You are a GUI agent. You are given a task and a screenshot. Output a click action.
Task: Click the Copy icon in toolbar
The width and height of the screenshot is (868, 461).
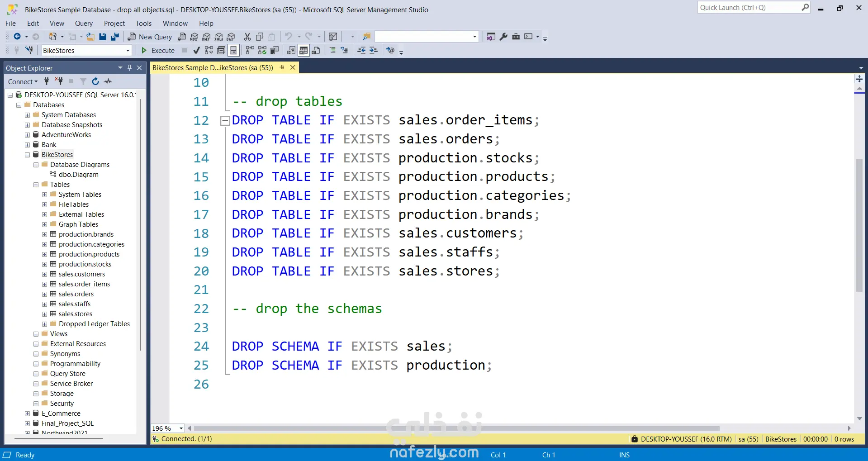pos(260,37)
